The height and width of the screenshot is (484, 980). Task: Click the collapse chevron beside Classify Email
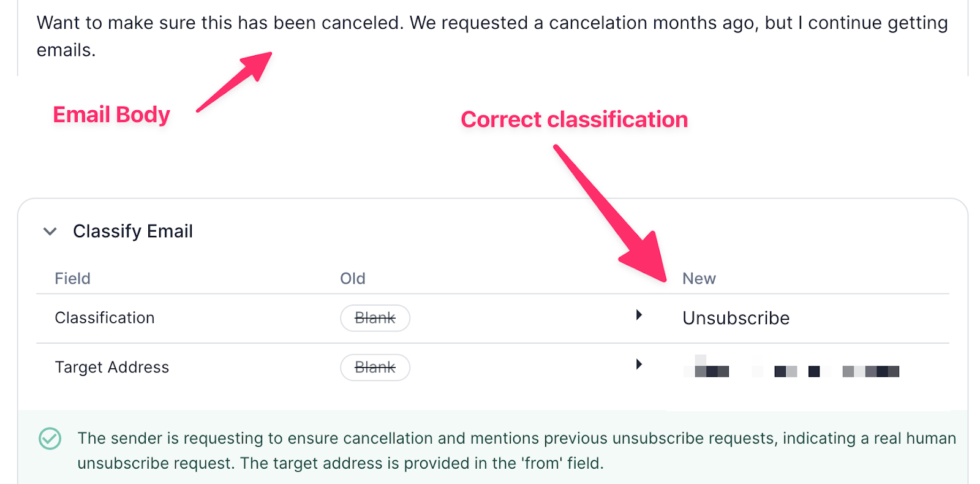(50, 231)
